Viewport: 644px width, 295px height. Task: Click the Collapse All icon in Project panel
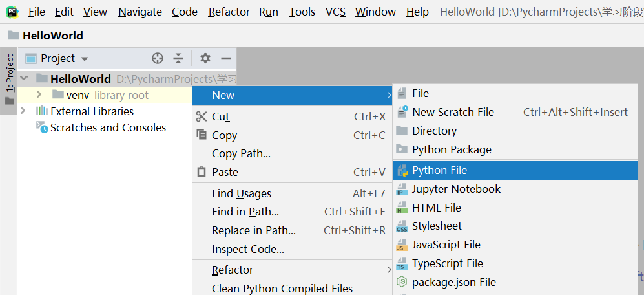178,59
